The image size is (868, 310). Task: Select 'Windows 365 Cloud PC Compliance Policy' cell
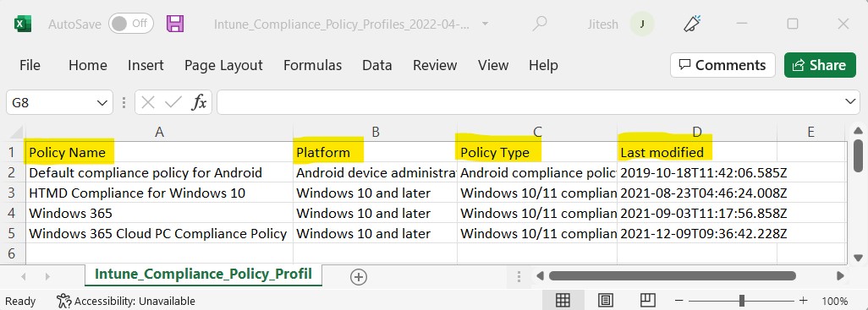coord(159,233)
